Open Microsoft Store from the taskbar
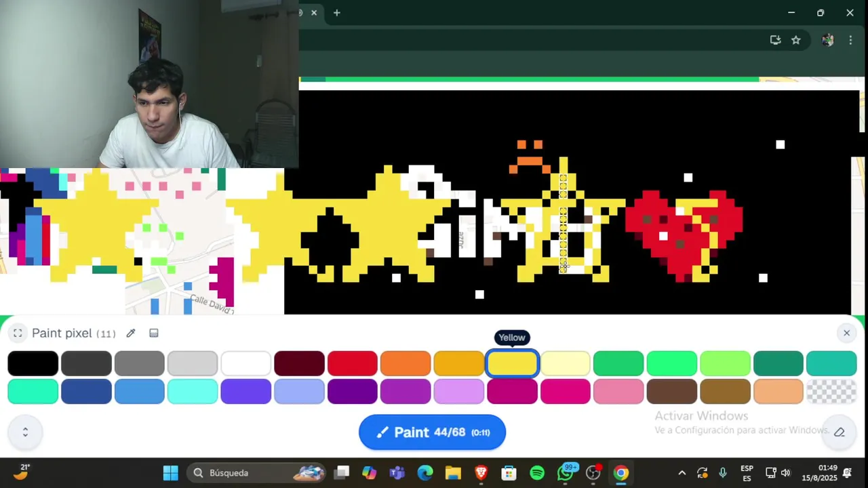 tap(509, 472)
